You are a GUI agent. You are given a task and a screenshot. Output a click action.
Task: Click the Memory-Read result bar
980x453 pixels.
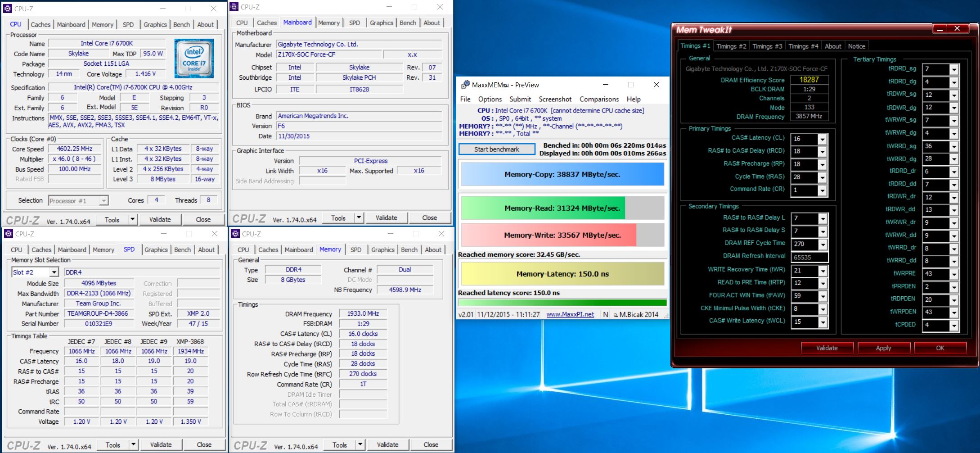[562, 208]
